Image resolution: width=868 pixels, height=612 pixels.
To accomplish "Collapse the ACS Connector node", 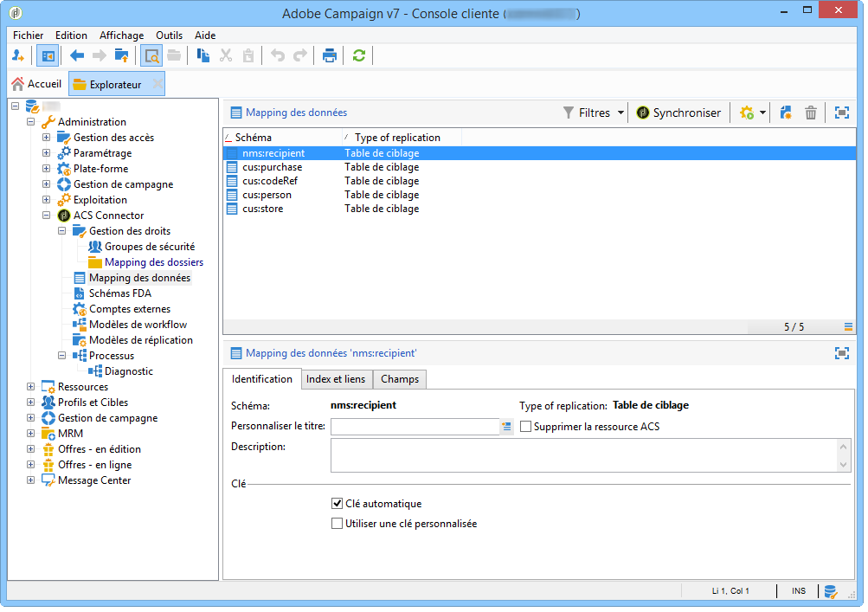I will click(x=47, y=216).
